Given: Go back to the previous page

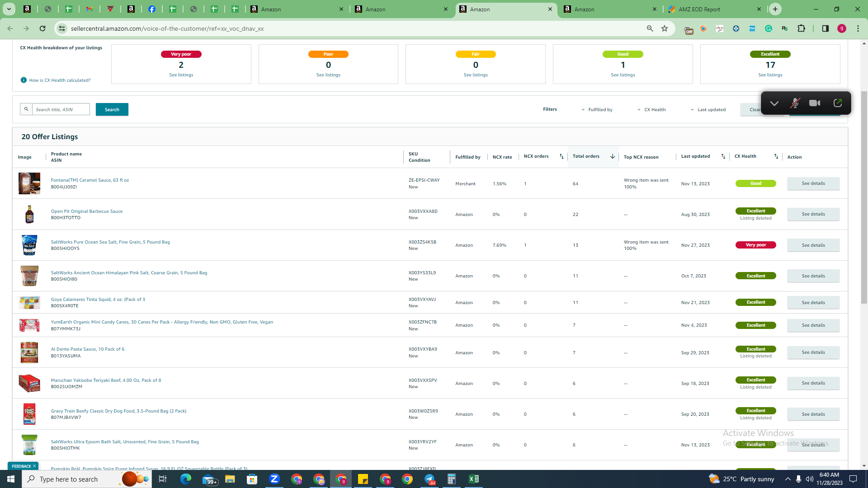Looking at the screenshot, I should [10, 28].
